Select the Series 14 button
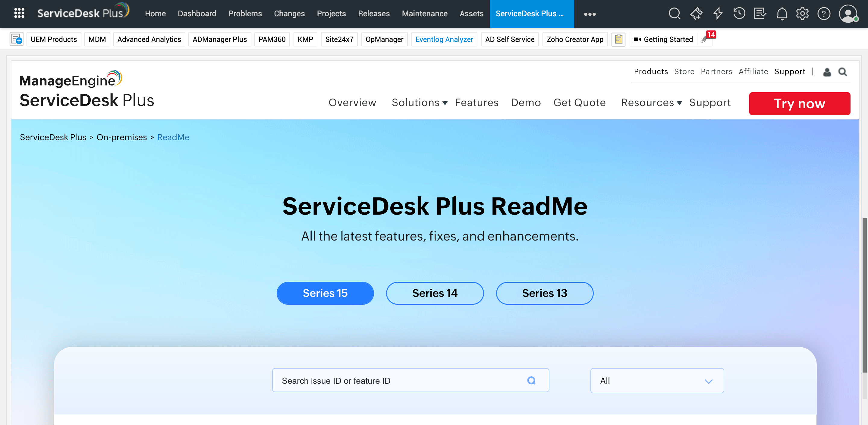The width and height of the screenshot is (868, 425). click(435, 293)
